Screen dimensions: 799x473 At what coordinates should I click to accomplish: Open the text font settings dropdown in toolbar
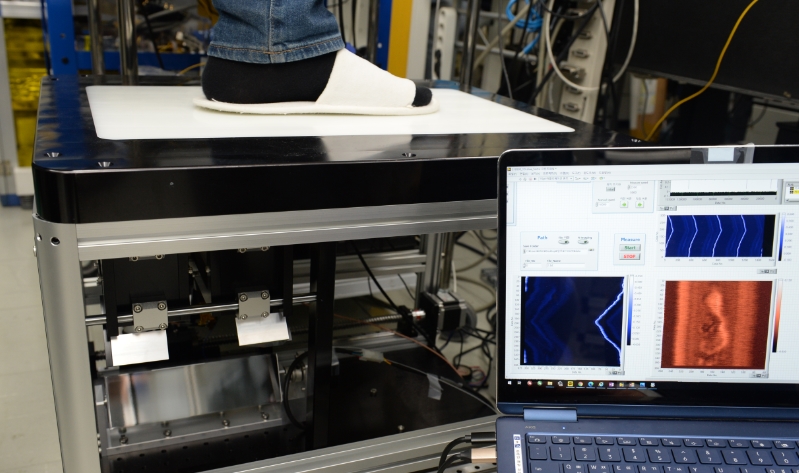click(x=556, y=178)
